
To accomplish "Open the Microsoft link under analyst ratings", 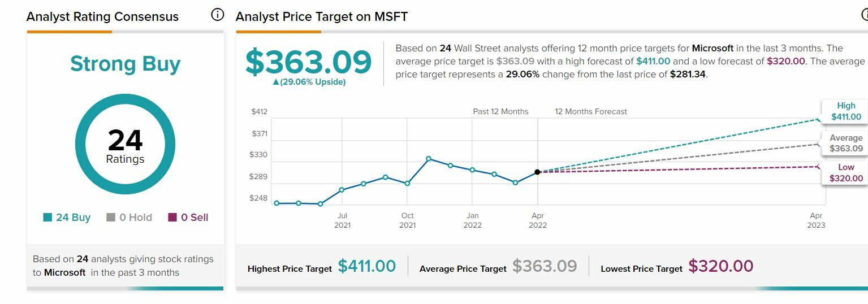I will coord(64,272).
